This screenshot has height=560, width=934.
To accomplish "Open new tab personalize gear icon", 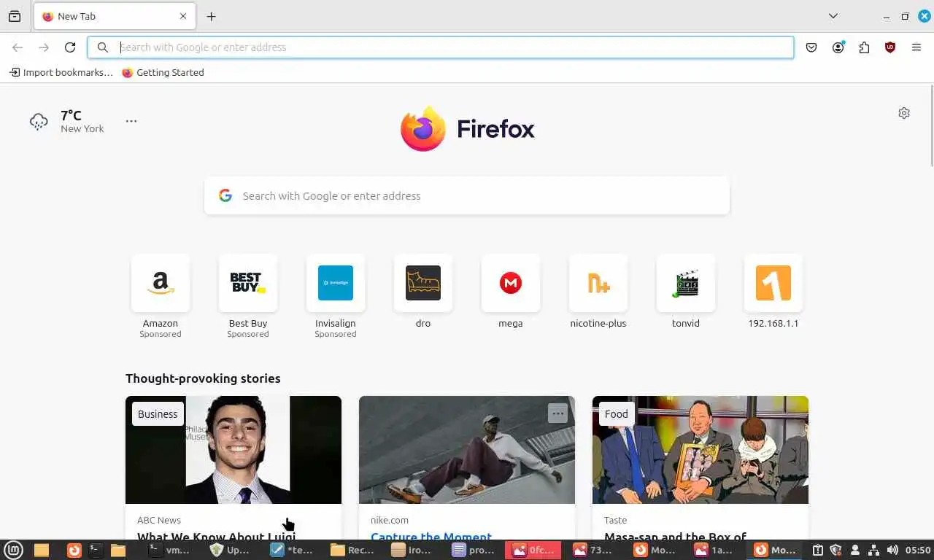I will (904, 113).
